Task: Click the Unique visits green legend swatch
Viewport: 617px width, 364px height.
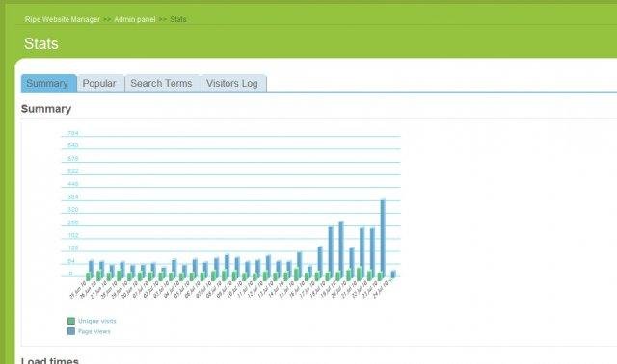Action: [71, 321]
